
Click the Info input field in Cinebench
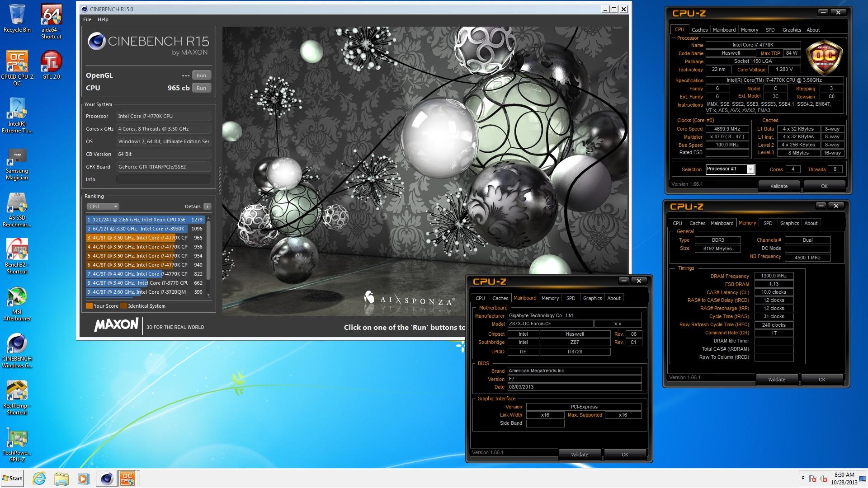[164, 179]
